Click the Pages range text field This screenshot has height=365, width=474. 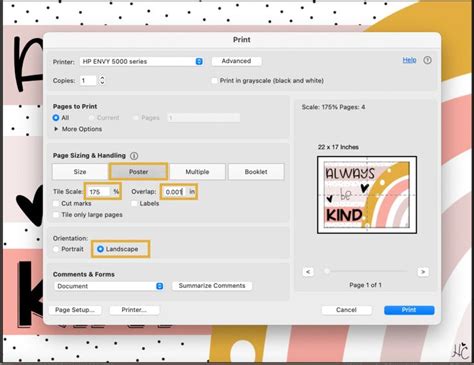[204, 118]
